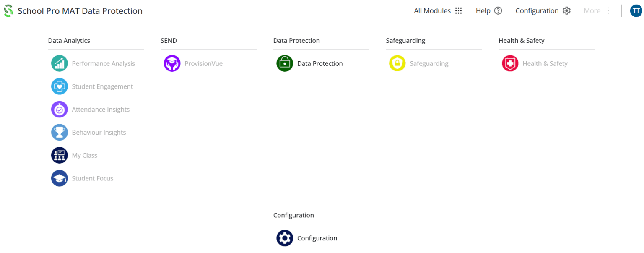
Task: Select the Student Focus graduation icon
Action: [x=59, y=178]
